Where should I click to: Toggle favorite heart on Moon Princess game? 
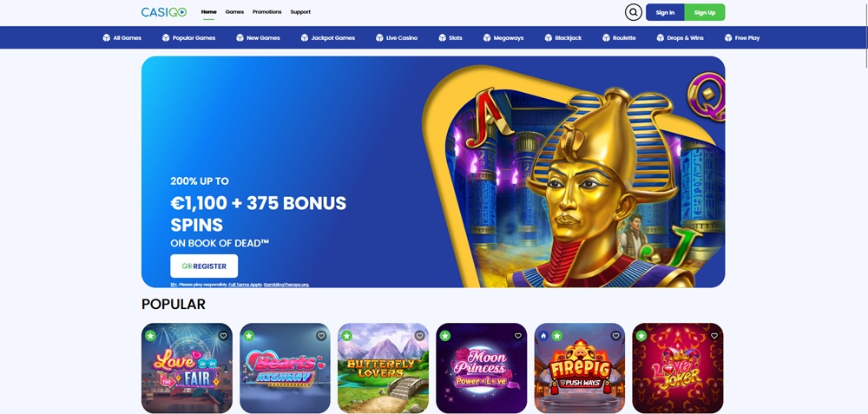pyautogui.click(x=517, y=335)
